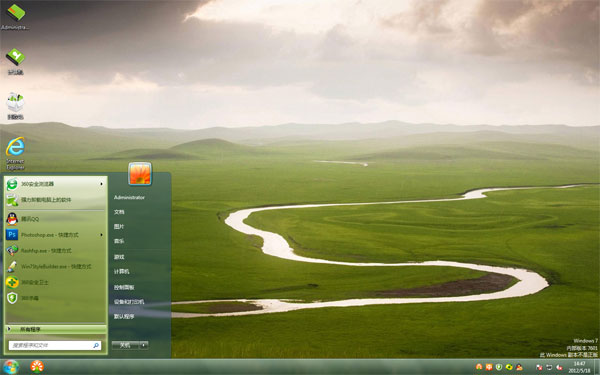Click the search programs and files box
The image size is (600, 375).
click(55, 346)
